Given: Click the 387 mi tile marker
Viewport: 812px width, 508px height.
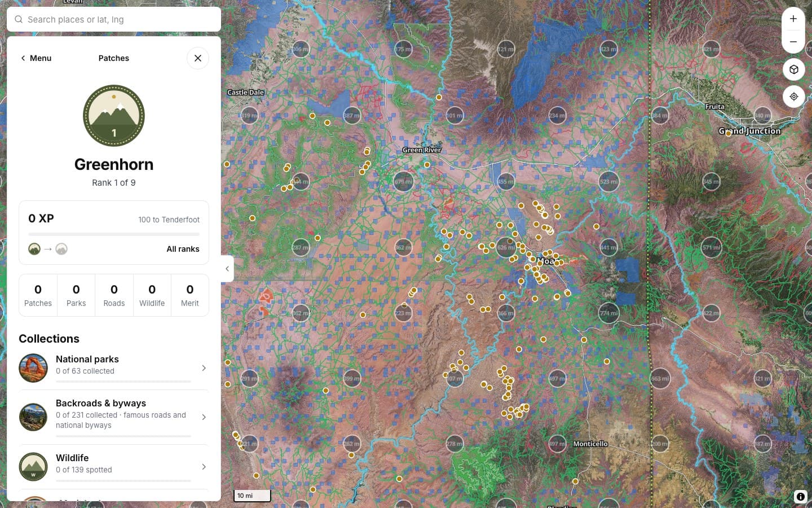Looking at the screenshot, I should click(352, 116).
